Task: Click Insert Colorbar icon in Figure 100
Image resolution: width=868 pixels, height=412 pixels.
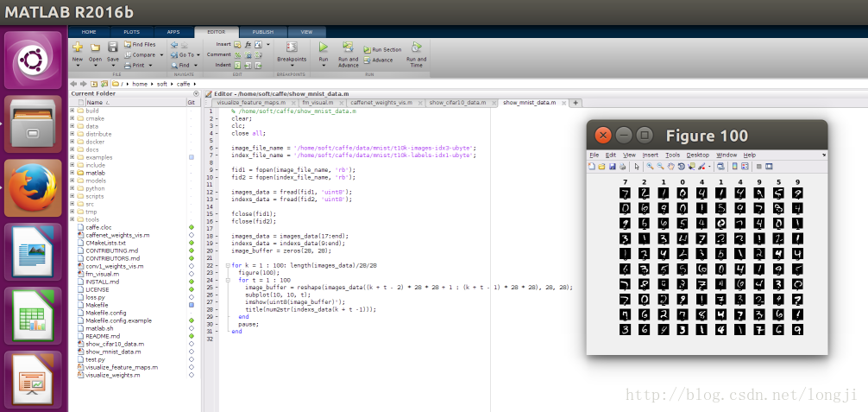Action: coord(734,166)
